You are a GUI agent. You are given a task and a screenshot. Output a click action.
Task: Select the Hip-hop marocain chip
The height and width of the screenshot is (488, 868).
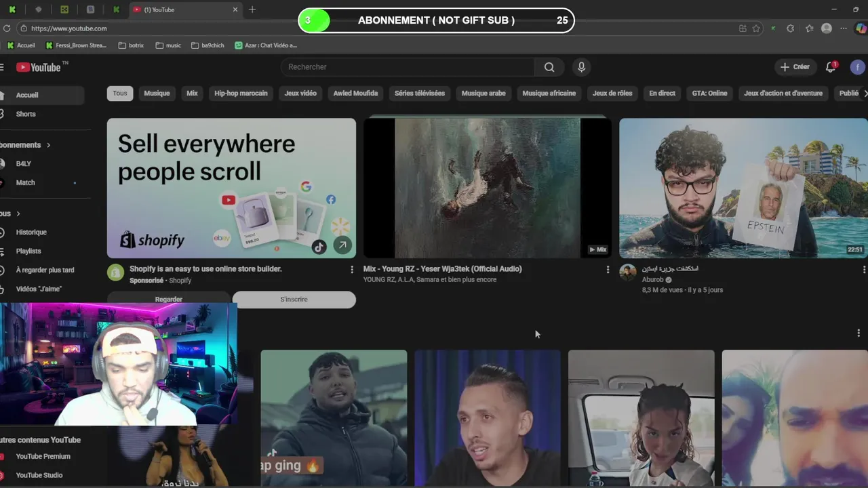241,94
